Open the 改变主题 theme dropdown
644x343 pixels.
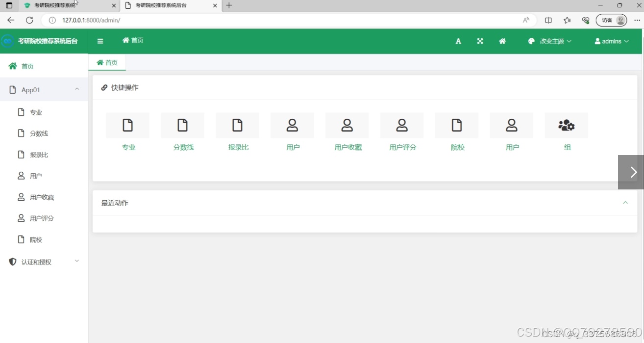point(550,41)
